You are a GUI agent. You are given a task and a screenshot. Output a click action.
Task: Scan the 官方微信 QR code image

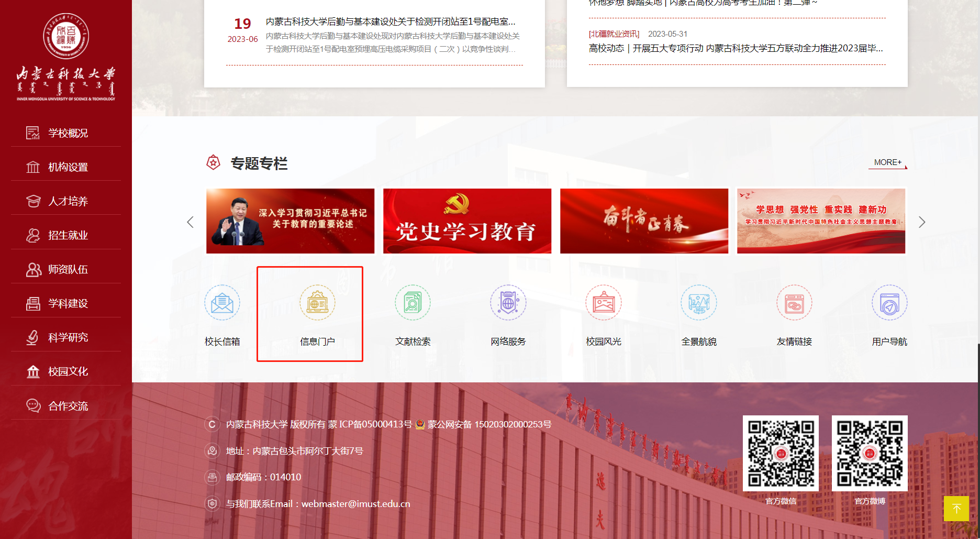780,453
